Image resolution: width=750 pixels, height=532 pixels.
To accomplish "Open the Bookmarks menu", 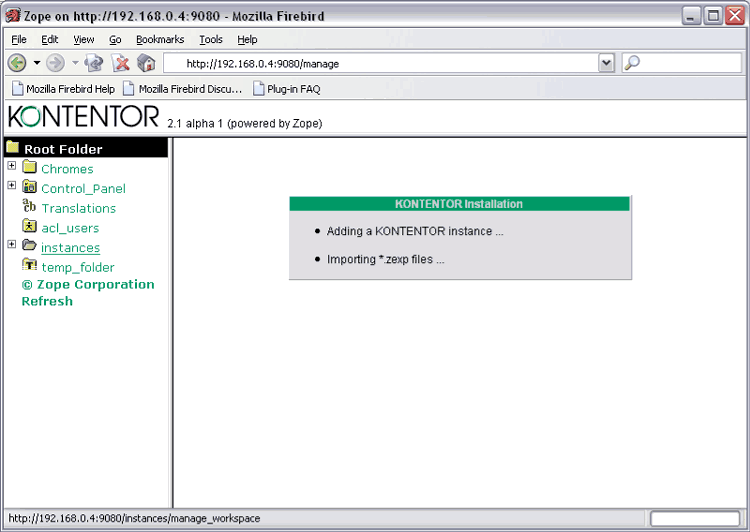I will click(x=160, y=40).
